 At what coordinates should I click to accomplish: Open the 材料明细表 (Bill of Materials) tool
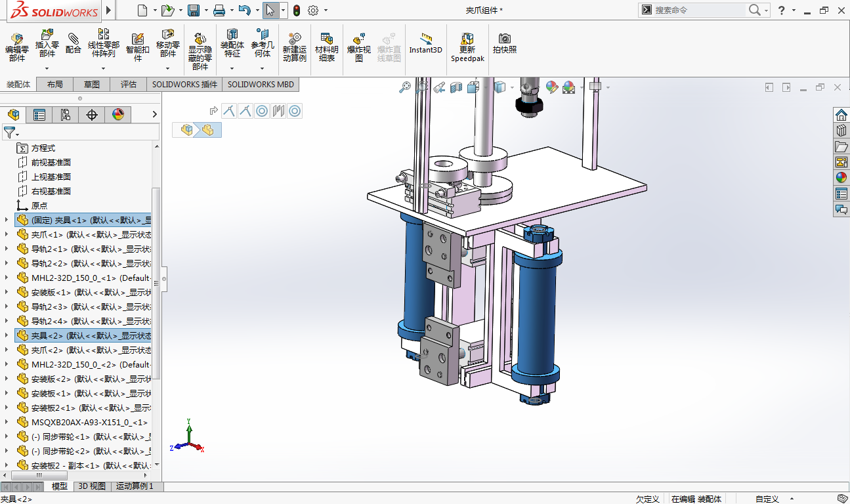click(327, 47)
